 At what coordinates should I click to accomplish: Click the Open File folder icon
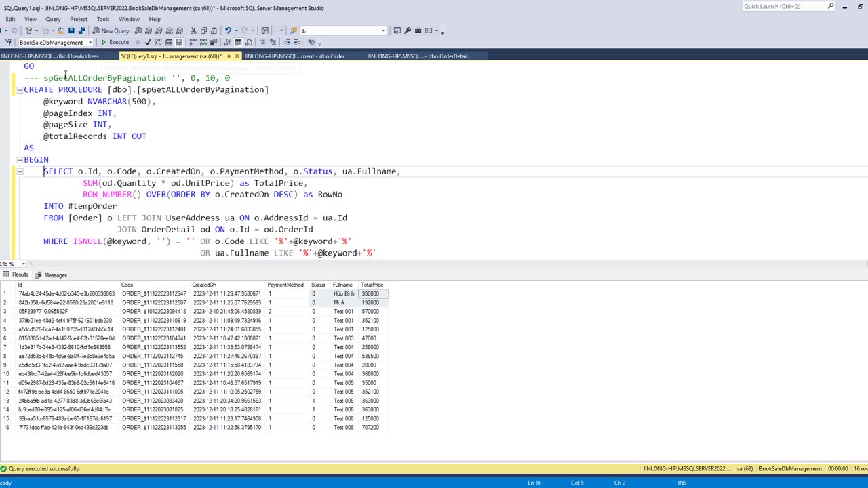pyautogui.click(x=61, y=30)
